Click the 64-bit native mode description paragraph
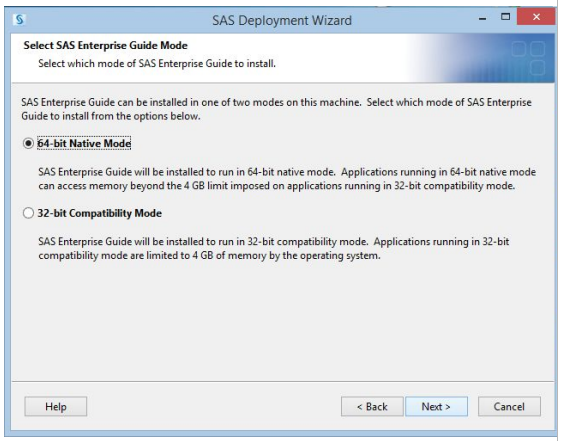The width and height of the screenshot is (561, 441). click(x=287, y=179)
